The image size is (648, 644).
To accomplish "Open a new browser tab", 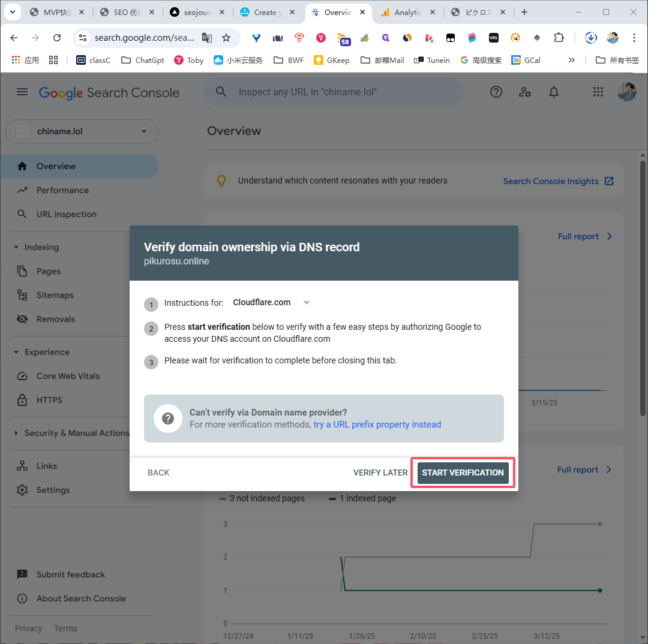I will [524, 12].
